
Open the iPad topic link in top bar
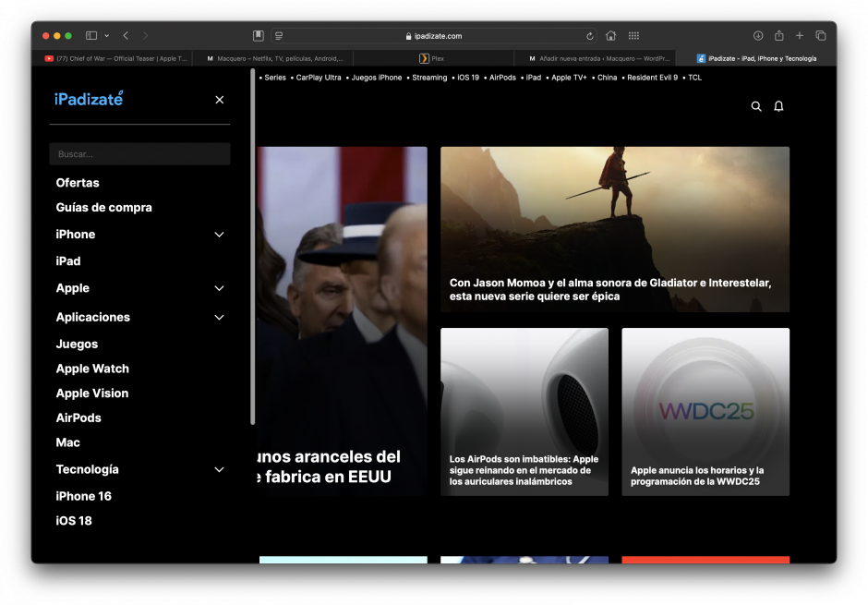pos(534,78)
